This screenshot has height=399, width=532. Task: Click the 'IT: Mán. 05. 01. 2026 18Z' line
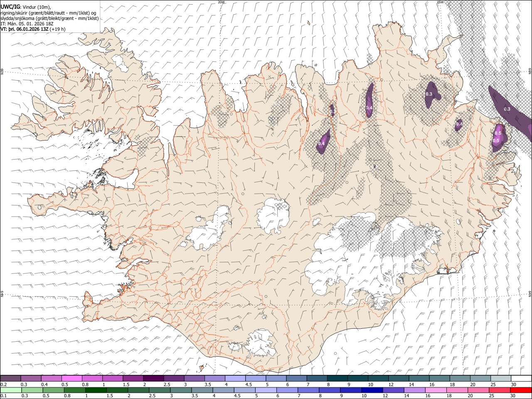27,24
